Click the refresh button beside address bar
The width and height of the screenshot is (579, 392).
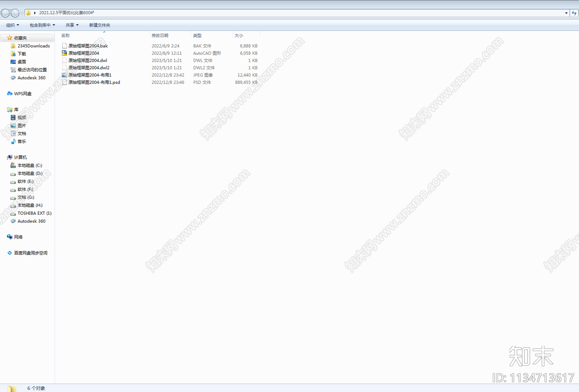click(574, 13)
